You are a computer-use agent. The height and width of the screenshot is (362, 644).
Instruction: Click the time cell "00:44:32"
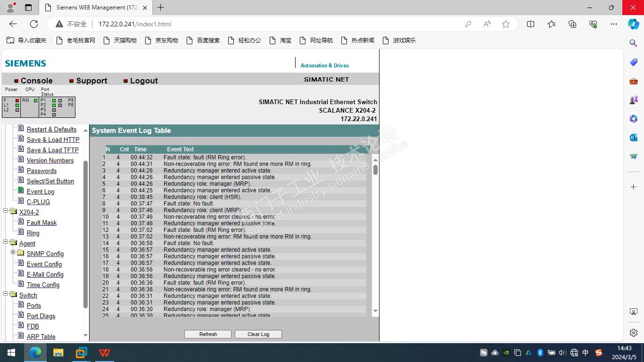point(141,157)
